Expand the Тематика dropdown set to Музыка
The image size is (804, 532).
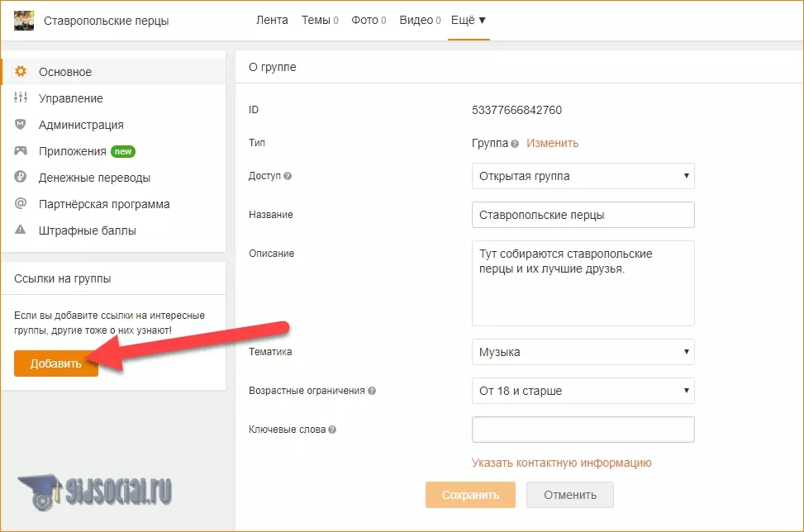coord(583,352)
